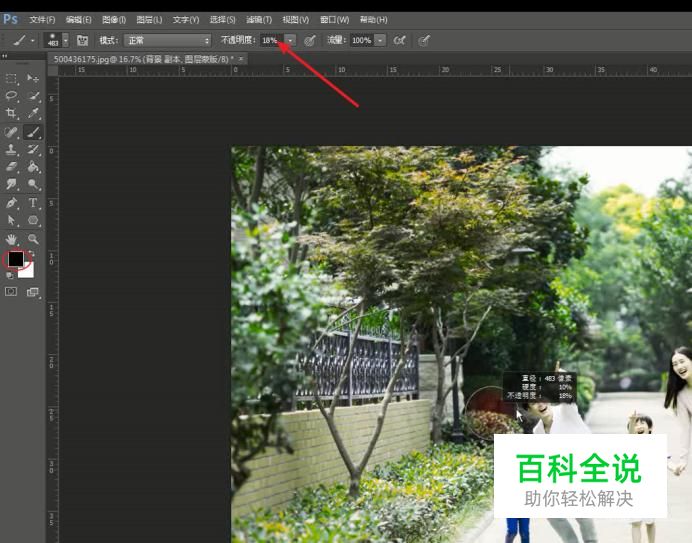This screenshot has height=543, width=692.
Task: Select the Move tool
Action: [x=33, y=79]
